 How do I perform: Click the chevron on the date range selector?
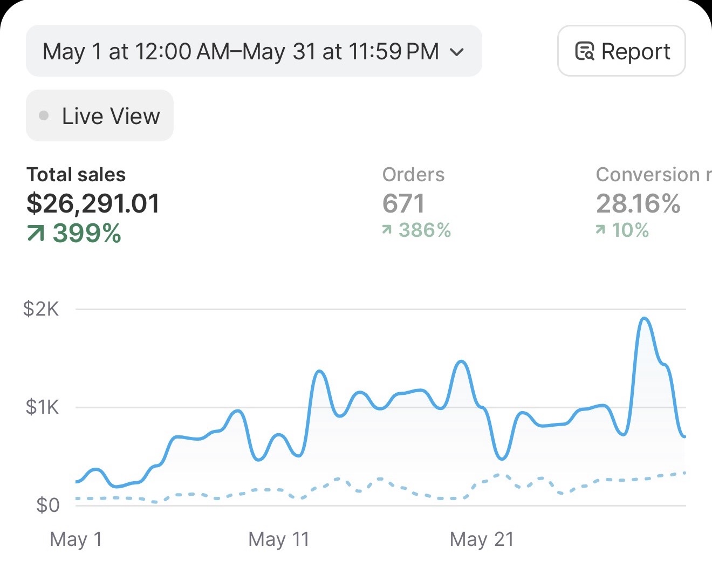point(457,52)
